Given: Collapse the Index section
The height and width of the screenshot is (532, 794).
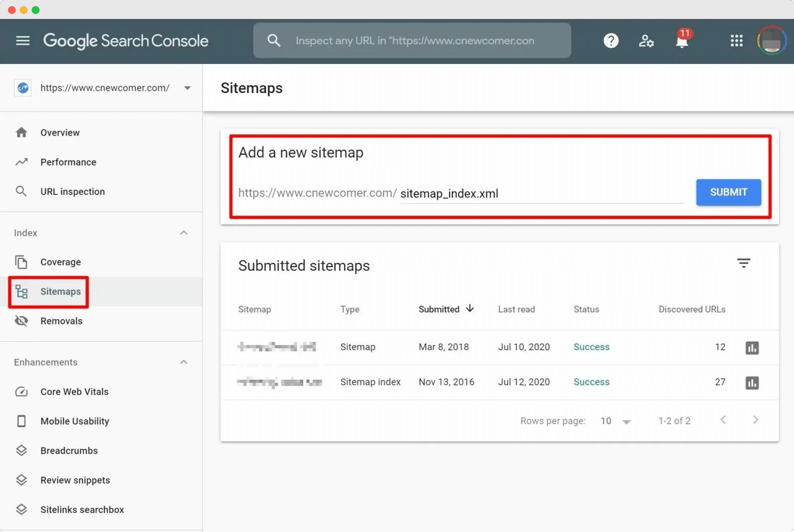Looking at the screenshot, I should pyautogui.click(x=184, y=233).
